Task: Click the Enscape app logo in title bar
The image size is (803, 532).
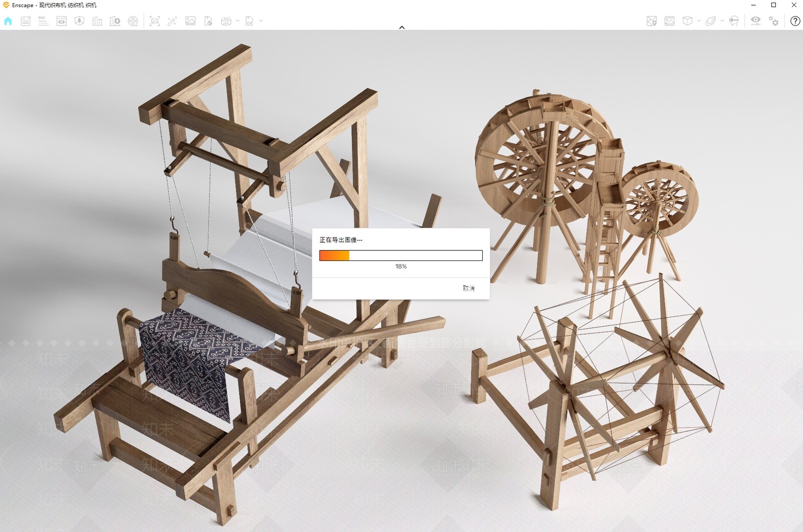Action: [6, 5]
